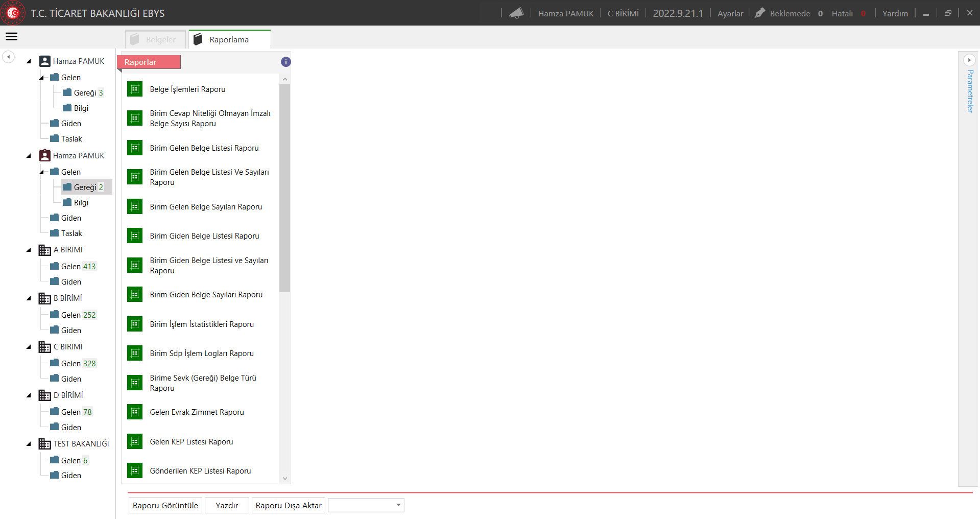Click the second Hamza PAMUK badge icon
Image resolution: width=980 pixels, height=519 pixels.
pyautogui.click(x=45, y=155)
